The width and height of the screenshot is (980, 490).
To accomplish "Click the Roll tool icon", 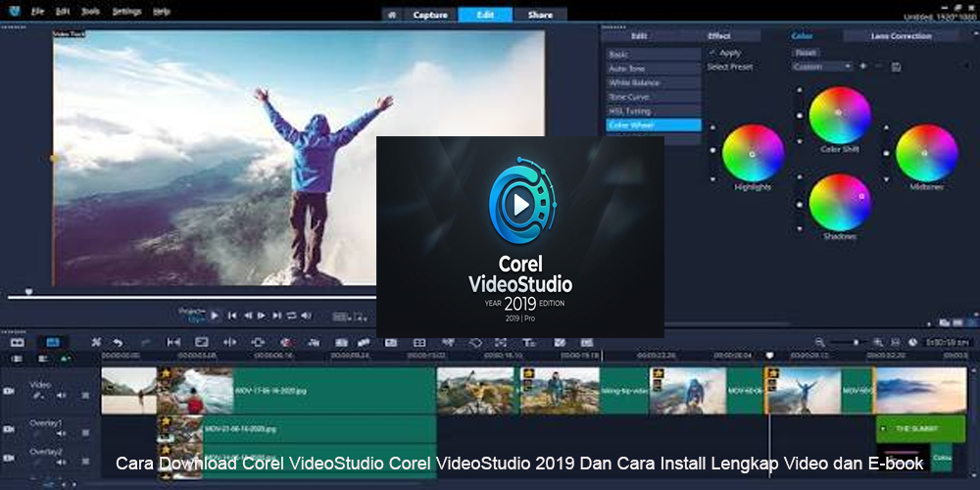I will (x=230, y=342).
